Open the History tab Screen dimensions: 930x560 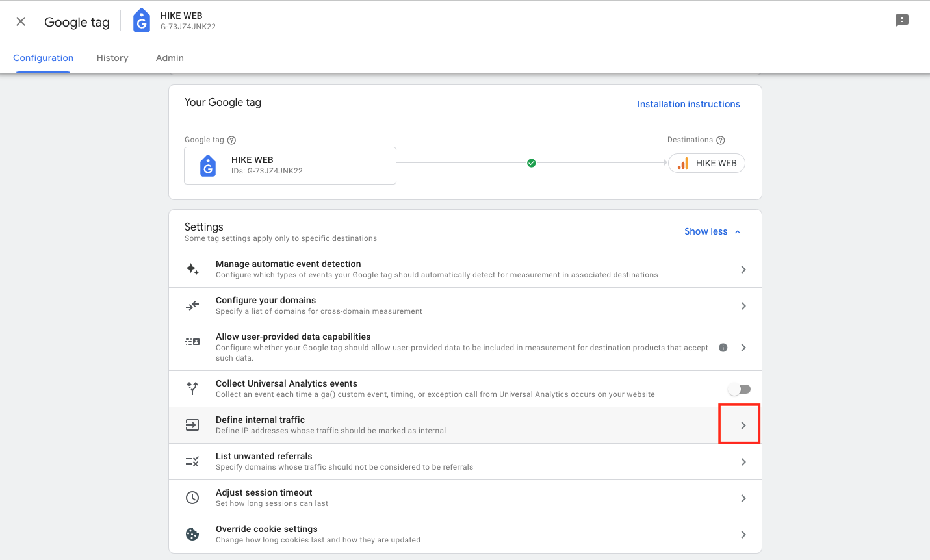(112, 58)
